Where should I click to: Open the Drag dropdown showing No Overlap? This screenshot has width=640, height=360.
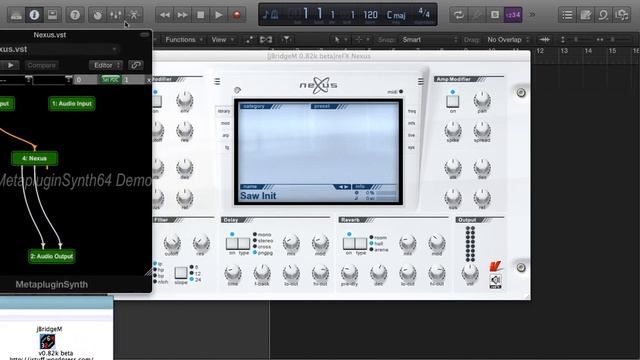pos(508,40)
